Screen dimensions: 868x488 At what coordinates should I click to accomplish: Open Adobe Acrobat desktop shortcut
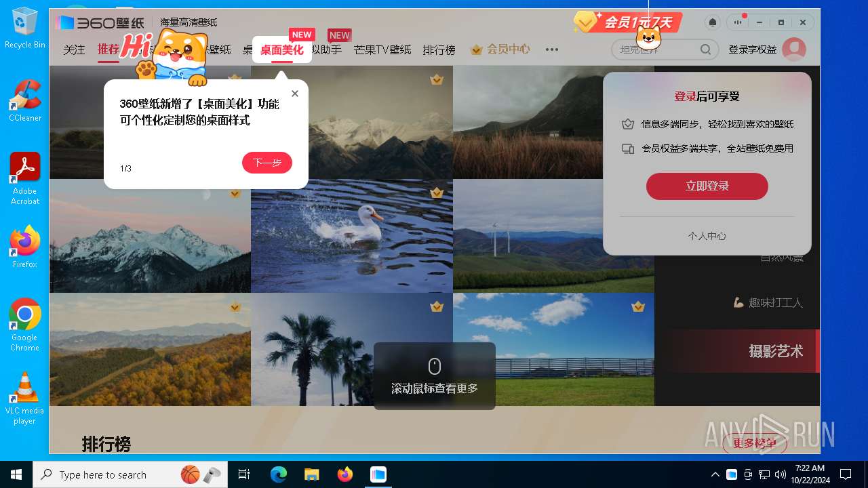point(25,178)
